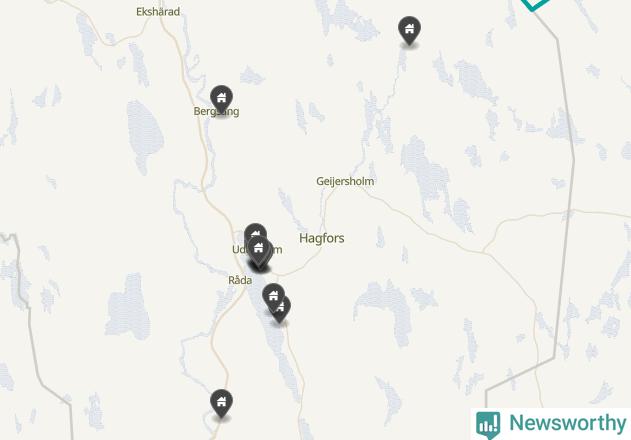Click the Hagfors town label

pyautogui.click(x=322, y=238)
